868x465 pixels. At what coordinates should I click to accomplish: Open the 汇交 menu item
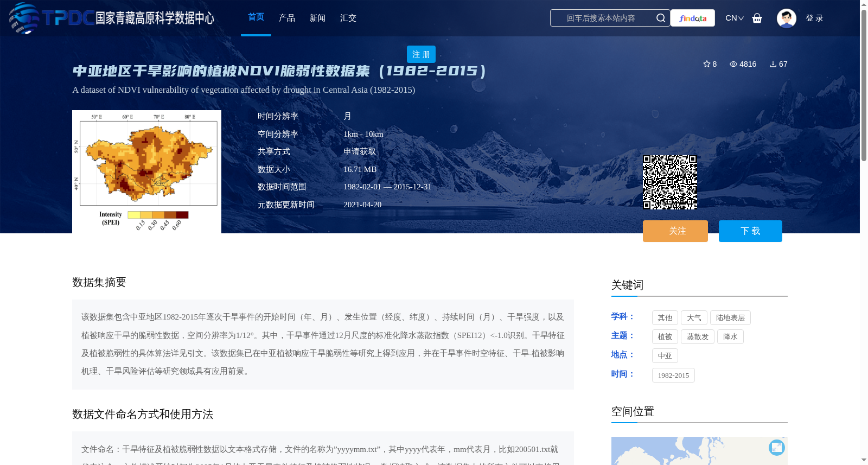[x=348, y=18]
